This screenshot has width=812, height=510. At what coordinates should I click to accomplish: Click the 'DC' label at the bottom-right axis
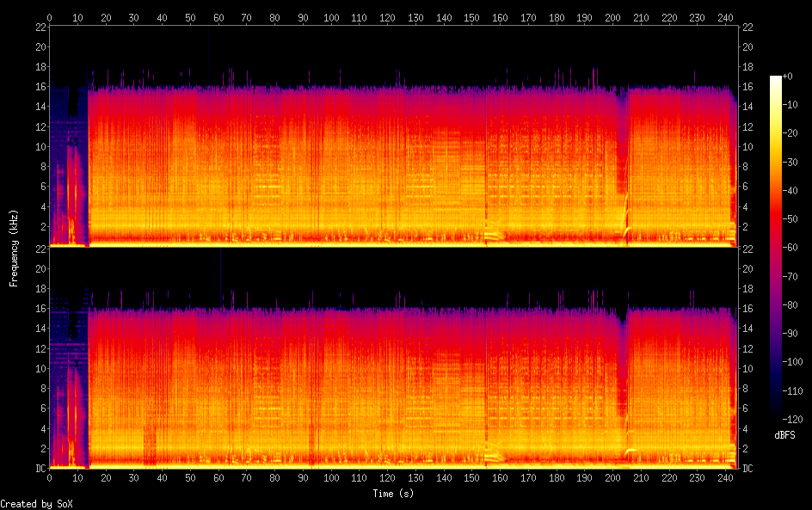coord(748,469)
